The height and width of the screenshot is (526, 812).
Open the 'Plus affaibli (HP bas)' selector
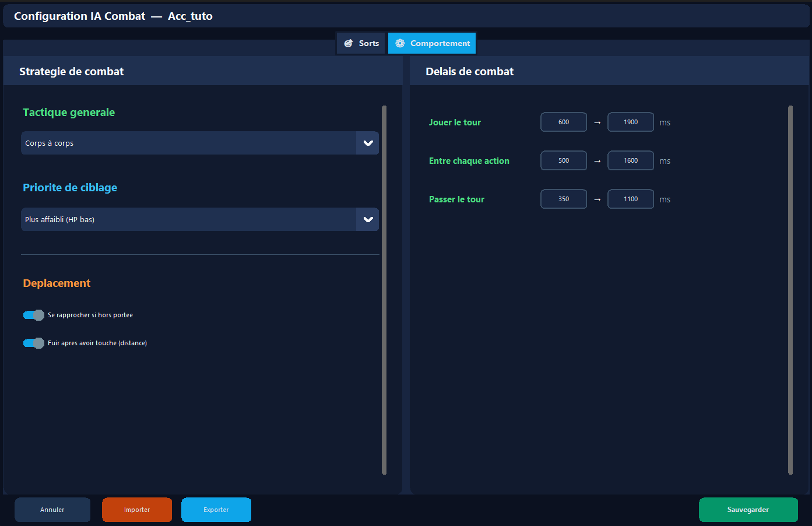(x=367, y=219)
